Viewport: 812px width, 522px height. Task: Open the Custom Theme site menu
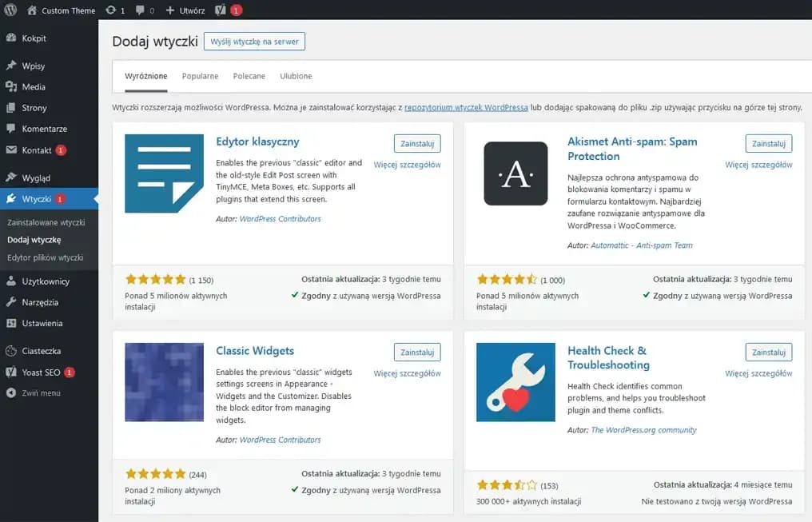[61, 10]
